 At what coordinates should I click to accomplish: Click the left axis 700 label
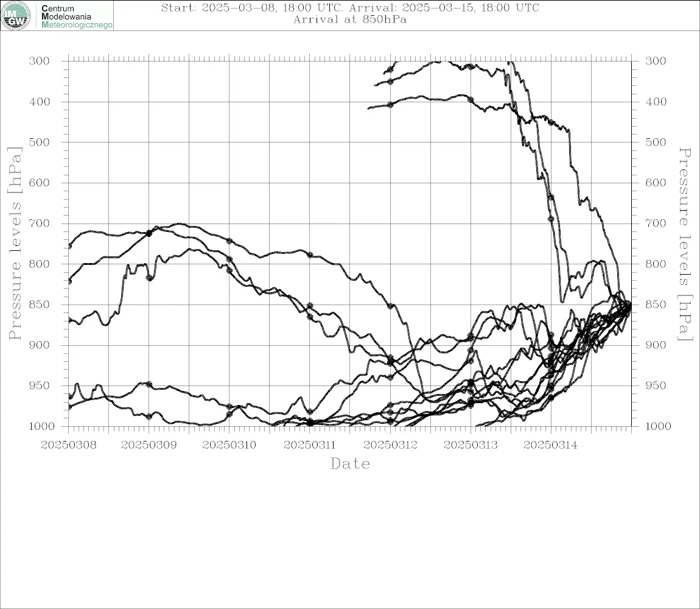tap(40, 223)
